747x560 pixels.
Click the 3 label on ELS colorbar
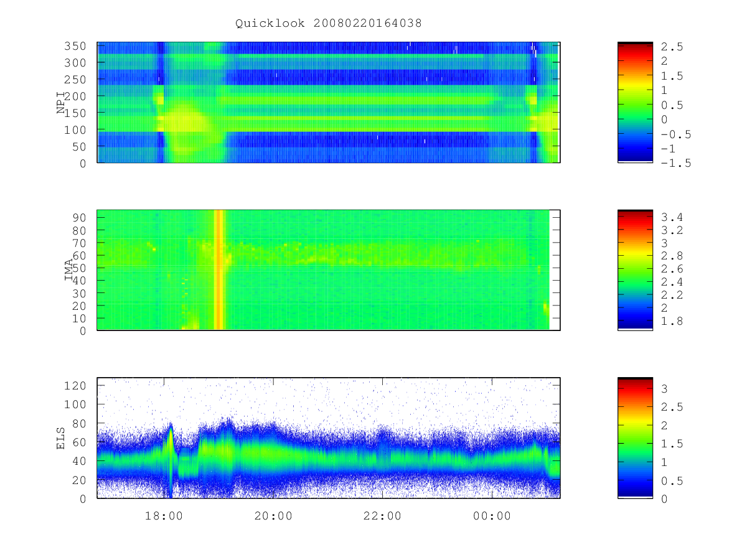(665, 389)
